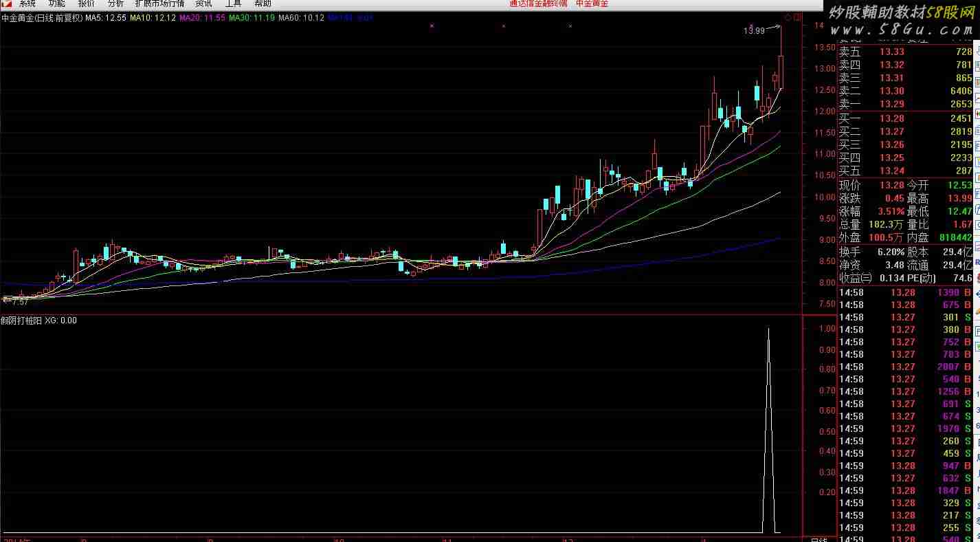The height and width of the screenshot is (542, 980).
Task: Click the 中金黄金(日线 前复权) chart title
Action: (42, 18)
